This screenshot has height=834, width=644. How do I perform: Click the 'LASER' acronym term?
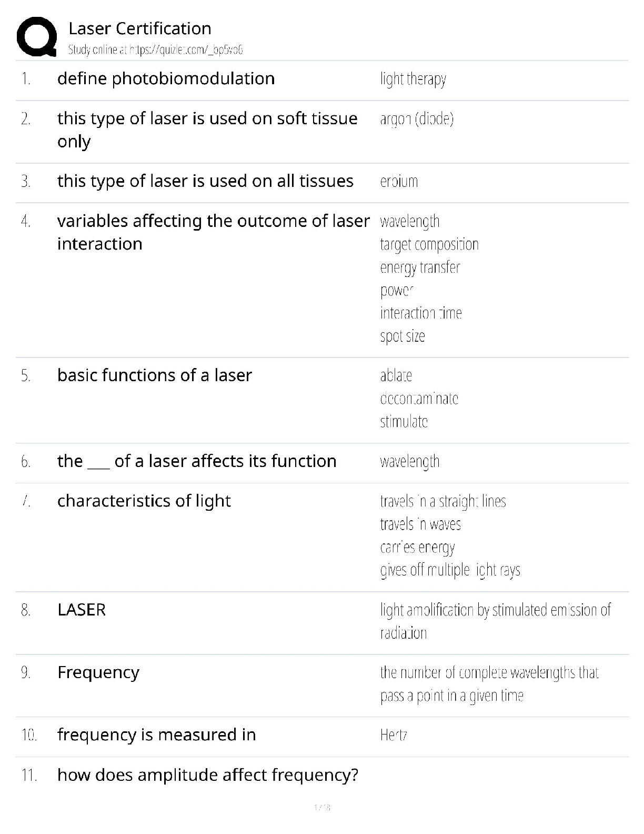[82, 610]
